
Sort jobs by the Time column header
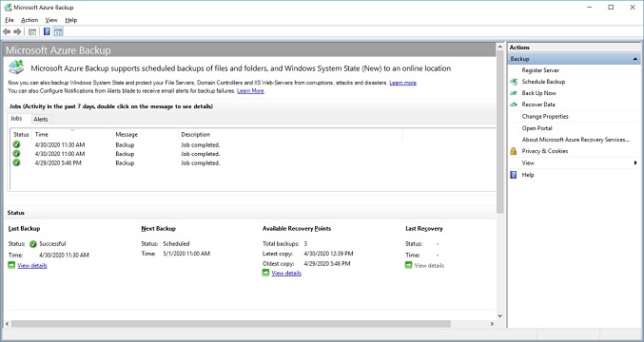pos(72,134)
